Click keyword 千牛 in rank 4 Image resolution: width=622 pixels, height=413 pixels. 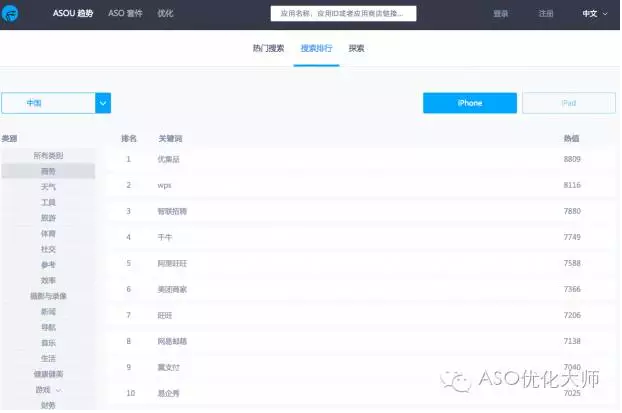[165, 237]
